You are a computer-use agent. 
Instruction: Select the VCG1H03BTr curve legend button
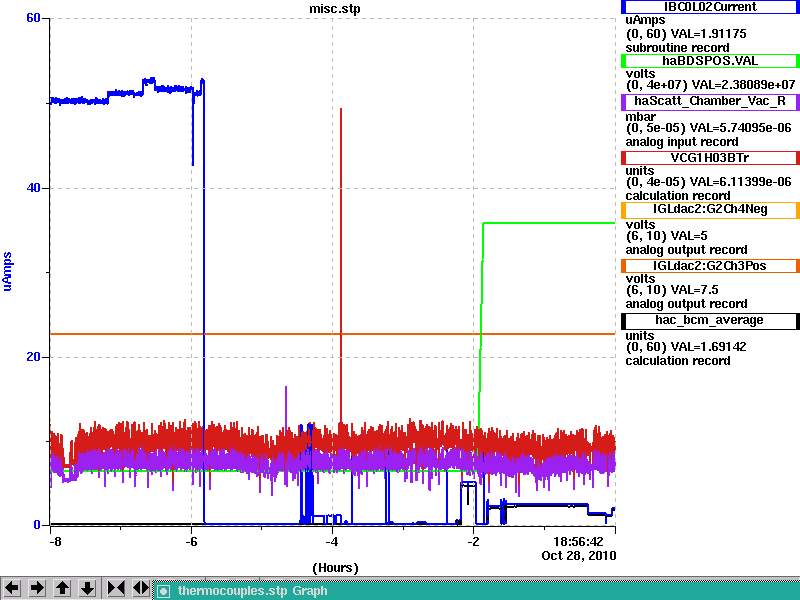[710, 158]
